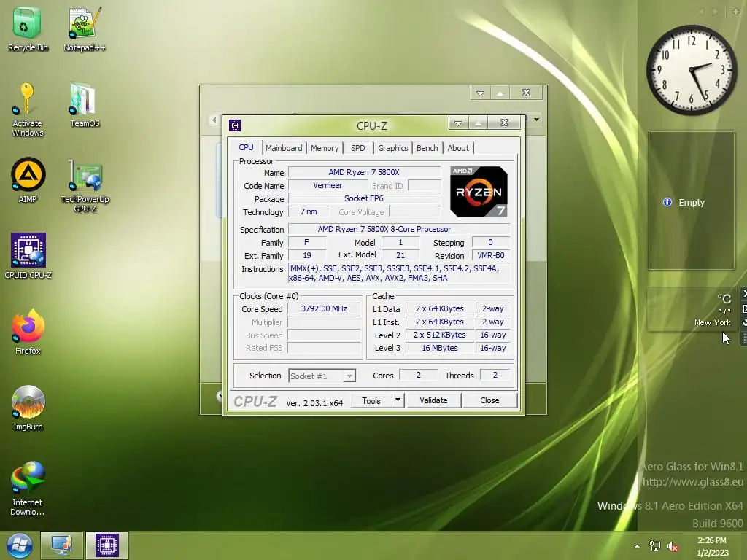Screen dimensions: 747x560
Task: Click the CPU-Z title bar app icon
Action: [x=235, y=125]
